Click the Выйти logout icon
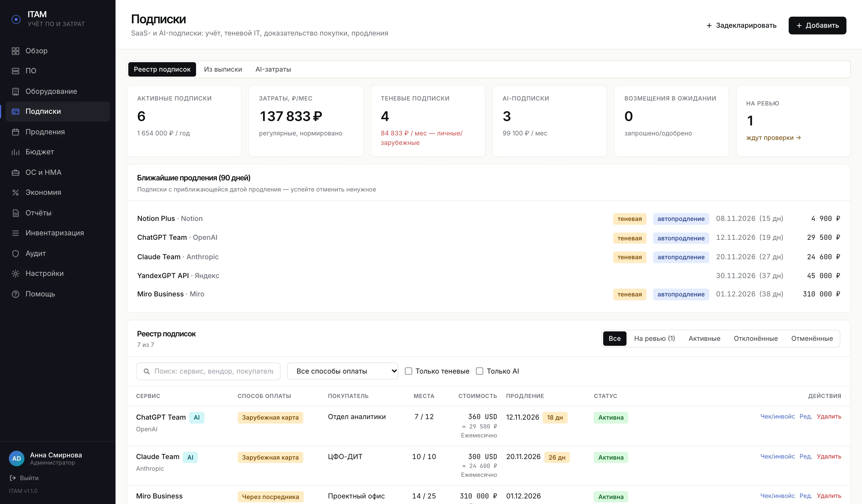The width and height of the screenshot is (862, 504). click(x=13, y=478)
